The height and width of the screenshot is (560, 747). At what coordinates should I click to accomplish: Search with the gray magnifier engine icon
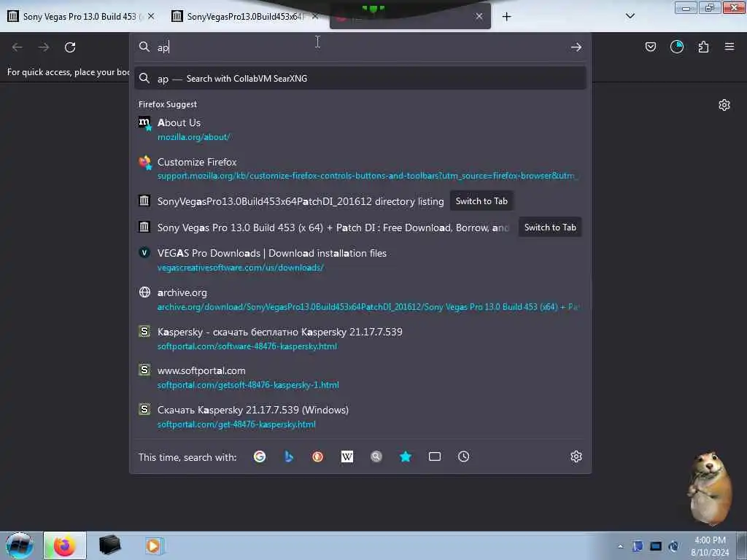(376, 456)
